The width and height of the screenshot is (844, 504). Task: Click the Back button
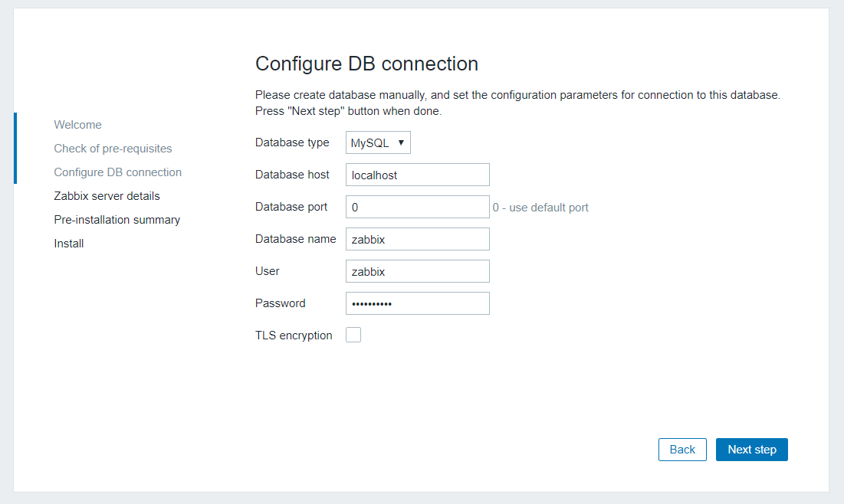point(682,450)
